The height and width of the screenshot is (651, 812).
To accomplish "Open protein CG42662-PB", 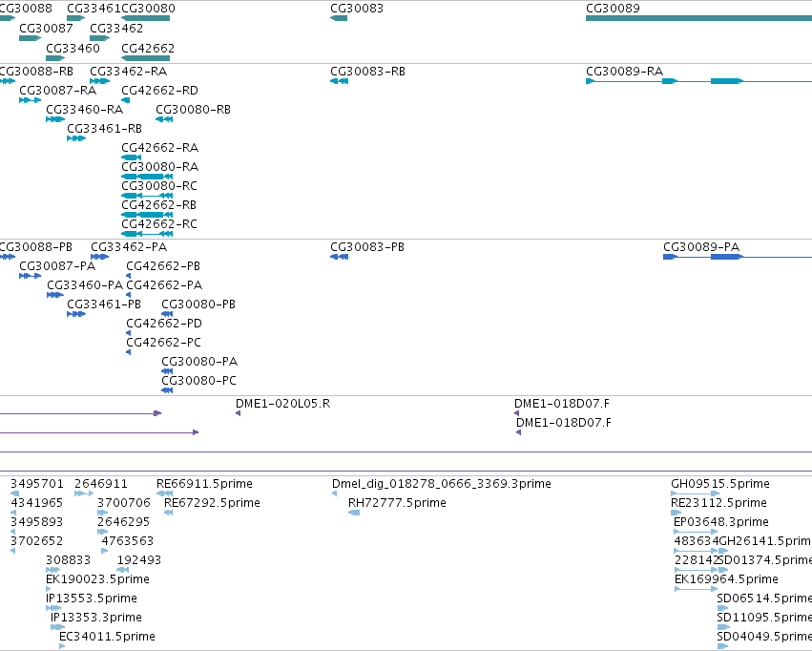I will pyautogui.click(x=129, y=276).
